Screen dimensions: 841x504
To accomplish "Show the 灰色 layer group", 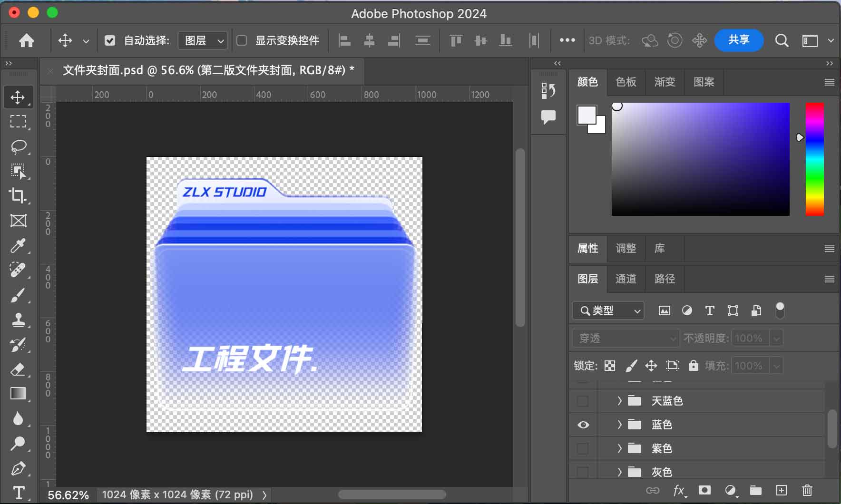I will pos(583,472).
